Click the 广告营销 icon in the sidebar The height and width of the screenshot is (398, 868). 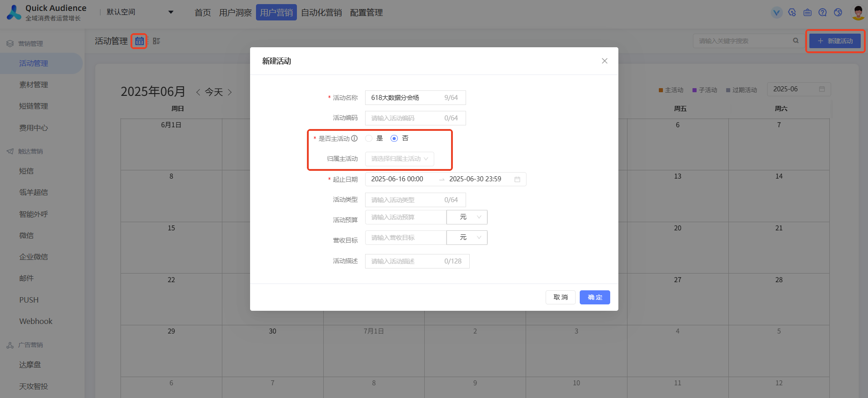tap(10, 345)
